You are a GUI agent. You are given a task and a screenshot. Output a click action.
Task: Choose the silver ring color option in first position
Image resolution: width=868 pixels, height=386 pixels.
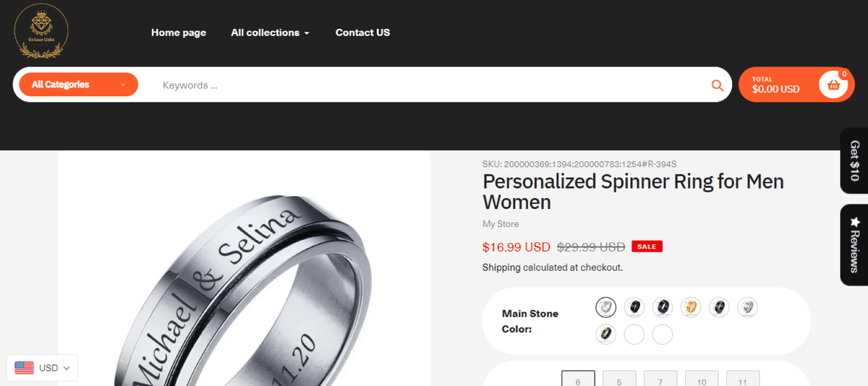[x=605, y=307]
